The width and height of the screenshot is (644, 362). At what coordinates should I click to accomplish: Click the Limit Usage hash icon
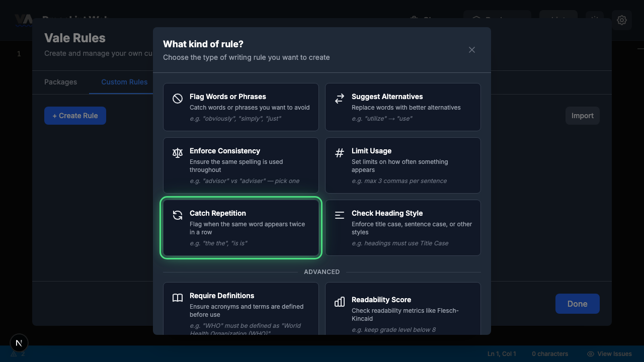(340, 153)
